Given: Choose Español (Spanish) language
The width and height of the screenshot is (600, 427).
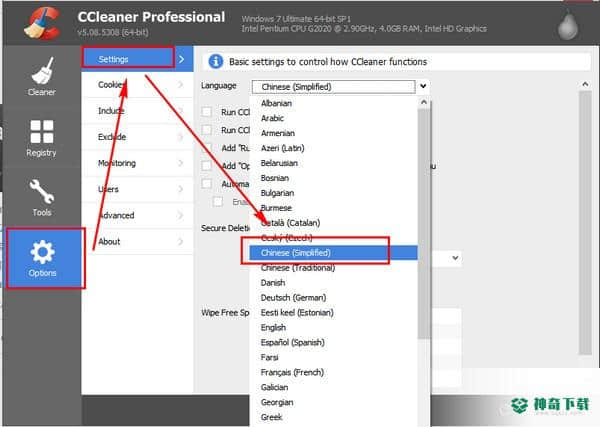Looking at the screenshot, I should (333, 342).
